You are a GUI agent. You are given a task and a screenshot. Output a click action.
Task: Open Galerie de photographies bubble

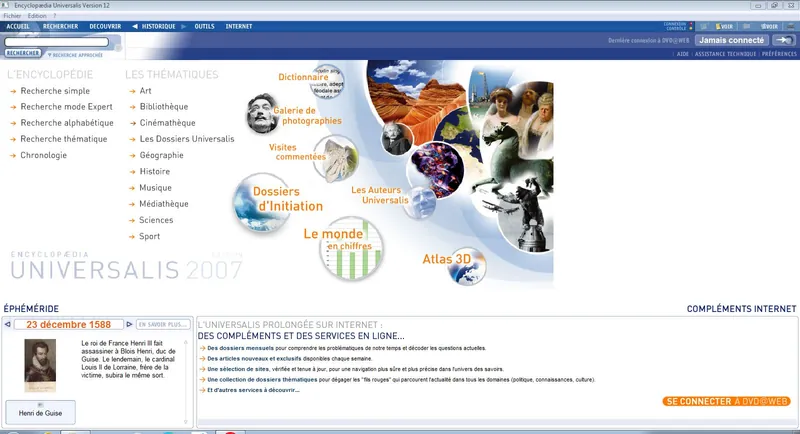(263, 114)
